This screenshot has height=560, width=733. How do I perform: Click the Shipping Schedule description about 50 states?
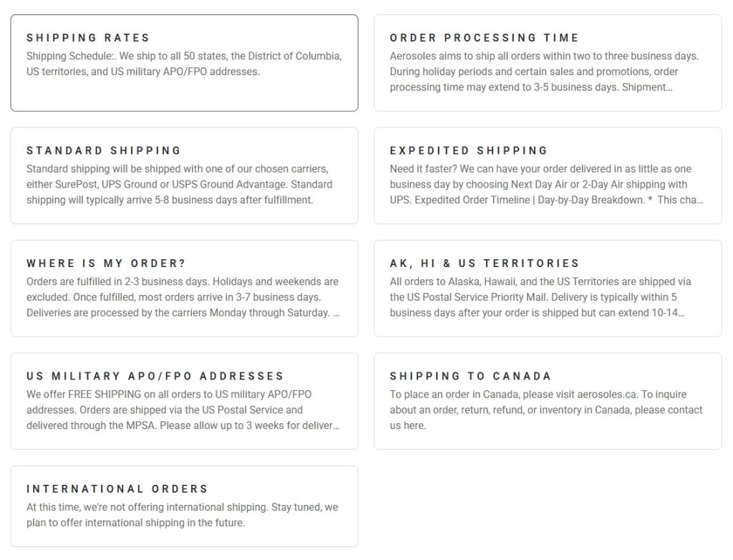[x=184, y=64]
